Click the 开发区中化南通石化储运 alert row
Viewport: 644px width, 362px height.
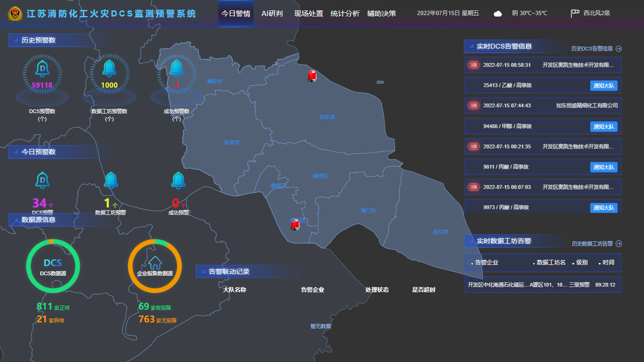542,285
